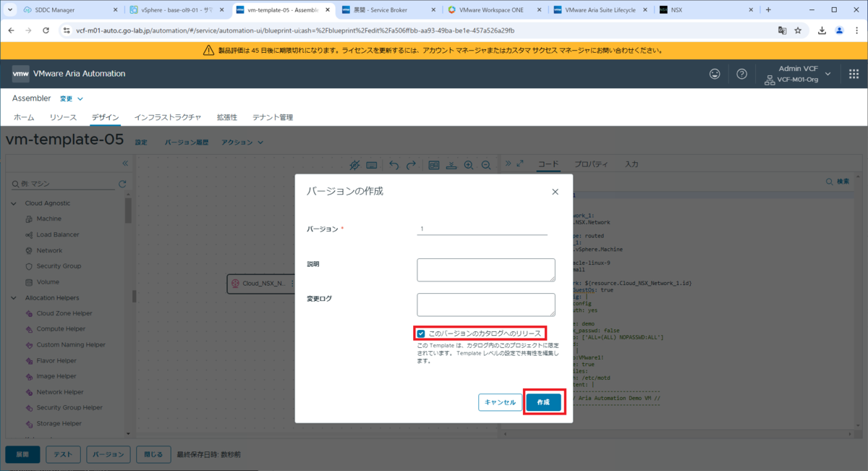Screen dimensions: 868x471
Task: Switch to the コード code tab
Action: coord(548,164)
